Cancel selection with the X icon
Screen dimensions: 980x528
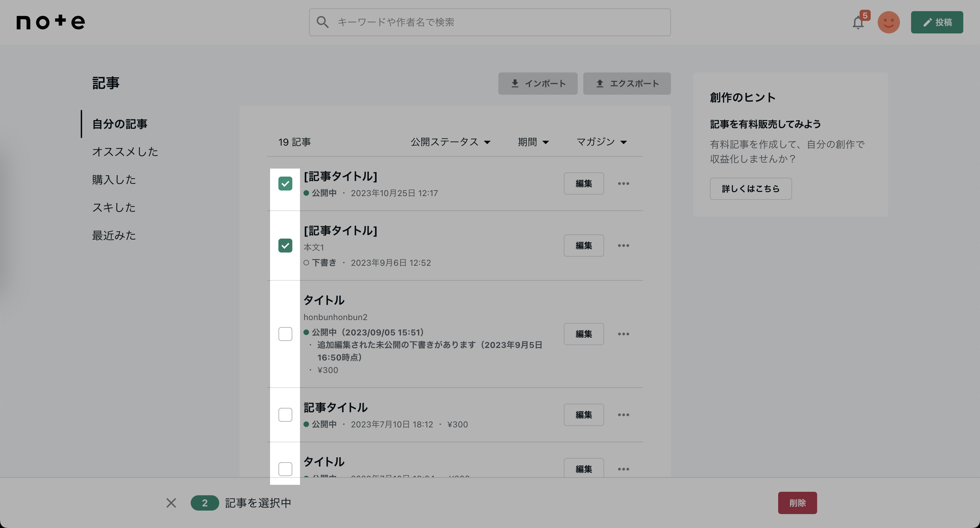coord(171,503)
